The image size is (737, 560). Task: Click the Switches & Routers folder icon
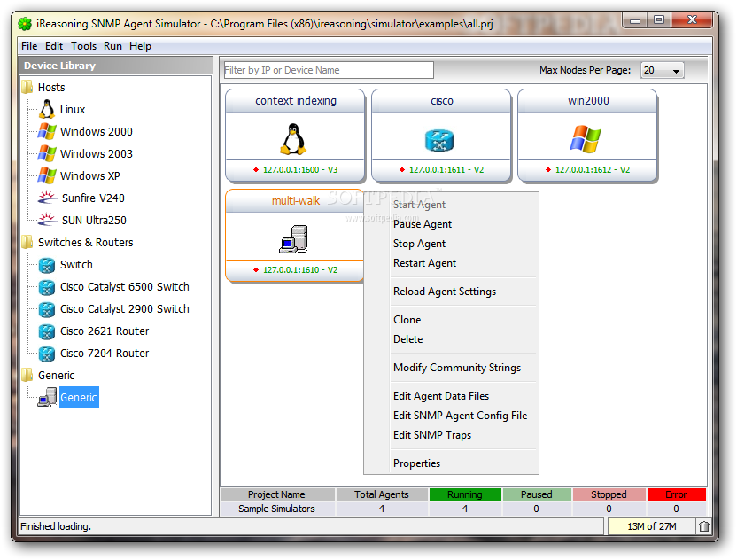pyautogui.click(x=27, y=242)
